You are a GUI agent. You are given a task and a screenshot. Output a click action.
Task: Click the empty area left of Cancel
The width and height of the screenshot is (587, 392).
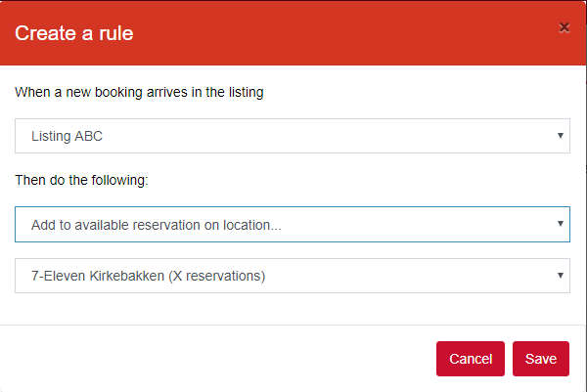217,359
